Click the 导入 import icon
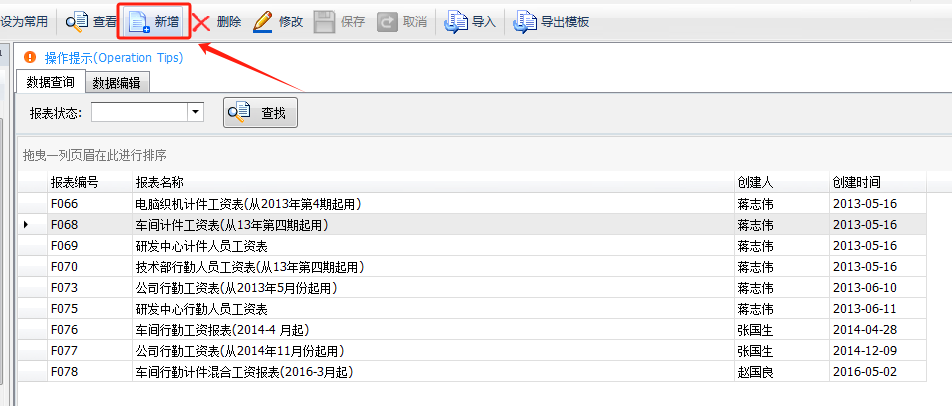The width and height of the screenshot is (952, 406). click(x=455, y=22)
